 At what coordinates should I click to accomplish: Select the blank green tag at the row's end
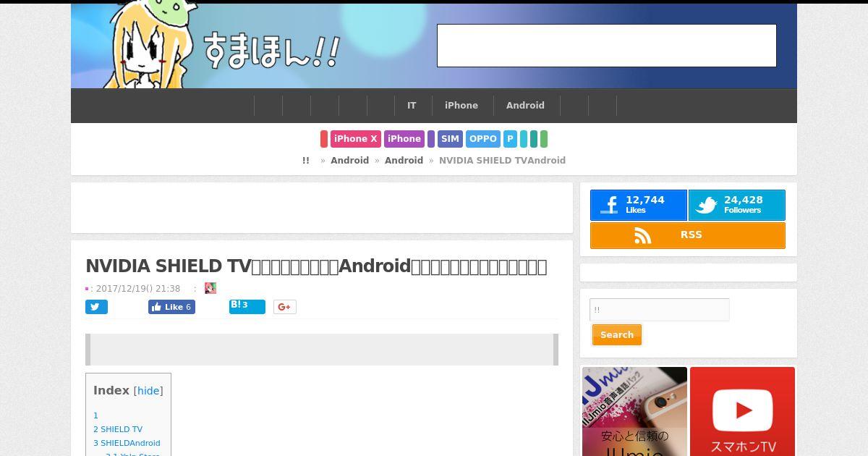coord(544,139)
